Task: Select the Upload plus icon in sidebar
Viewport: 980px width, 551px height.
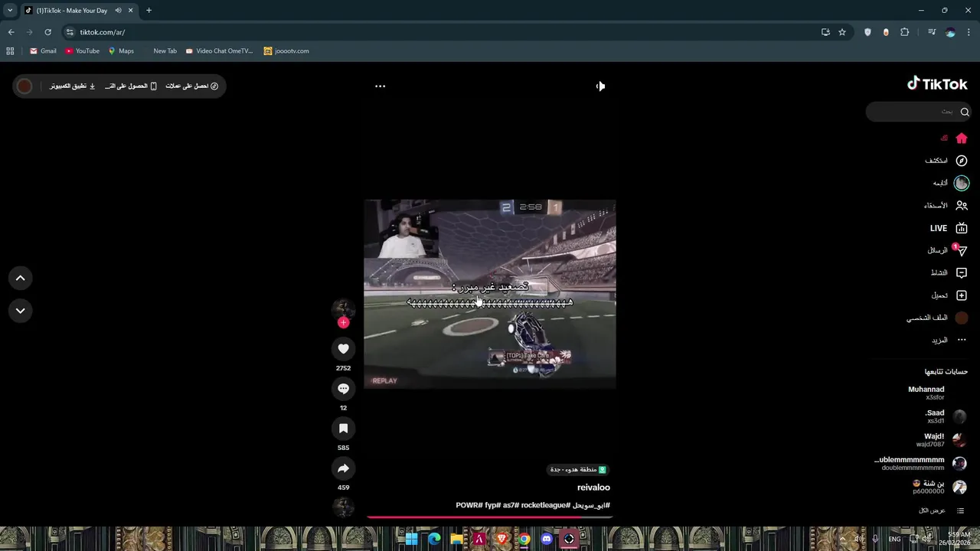Action: coord(962,295)
